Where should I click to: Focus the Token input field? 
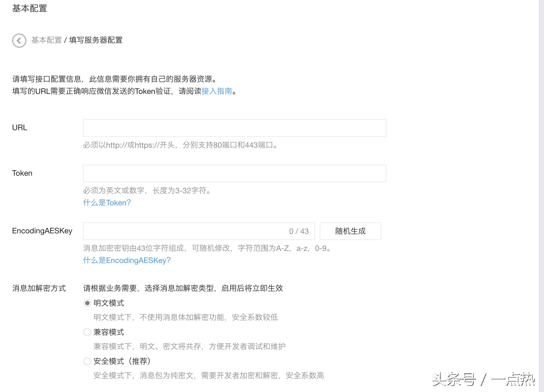click(x=234, y=173)
